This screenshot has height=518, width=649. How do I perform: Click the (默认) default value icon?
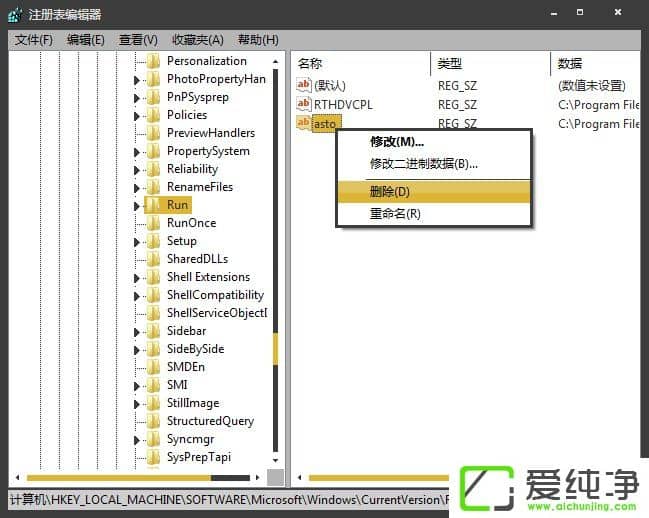[304, 85]
